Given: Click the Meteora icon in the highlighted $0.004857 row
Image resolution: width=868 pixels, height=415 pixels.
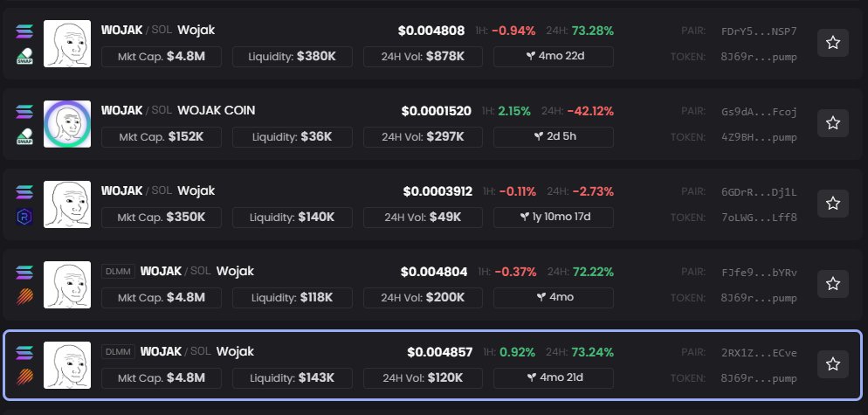Looking at the screenshot, I should pos(24,378).
